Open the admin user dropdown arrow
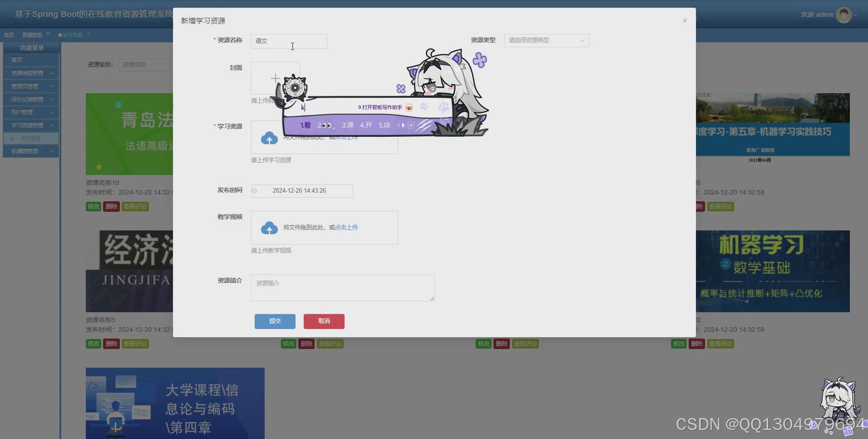This screenshot has width=868, height=439. (x=855, y=15)
